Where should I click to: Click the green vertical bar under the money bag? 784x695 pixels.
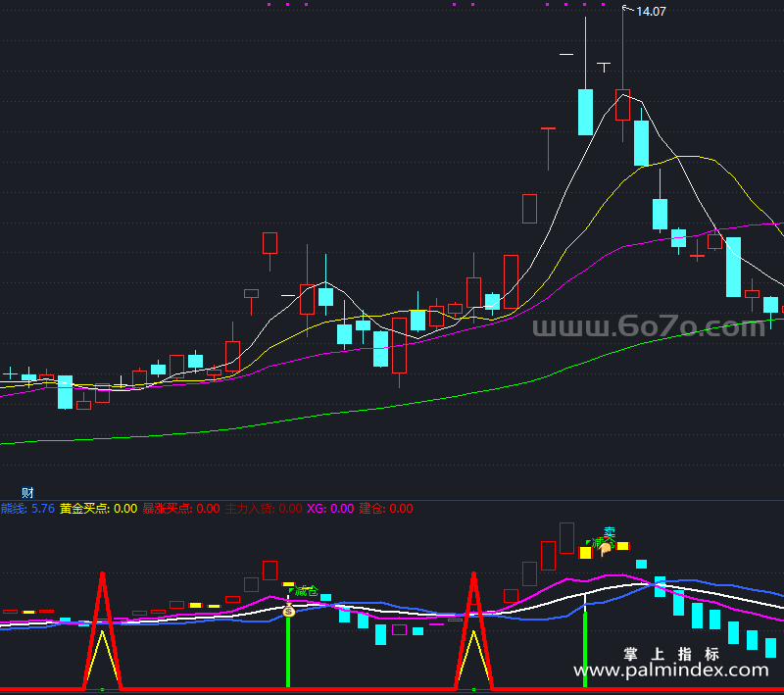288,652
